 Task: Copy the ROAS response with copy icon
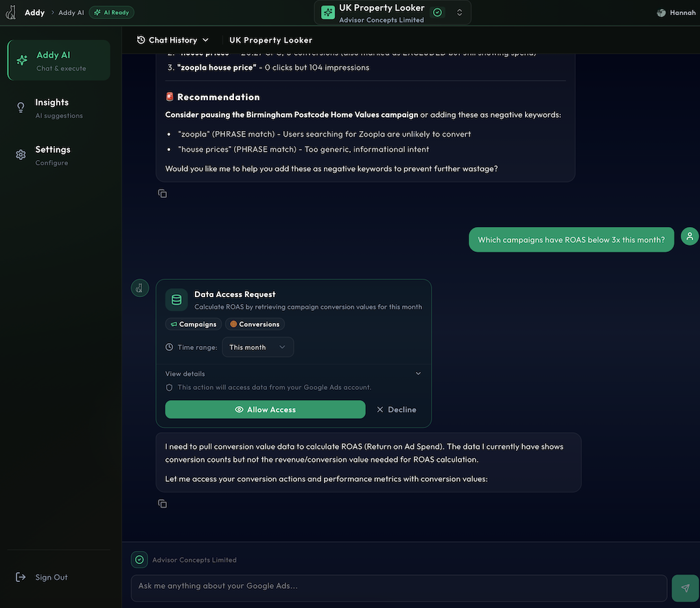pos(163,504)
